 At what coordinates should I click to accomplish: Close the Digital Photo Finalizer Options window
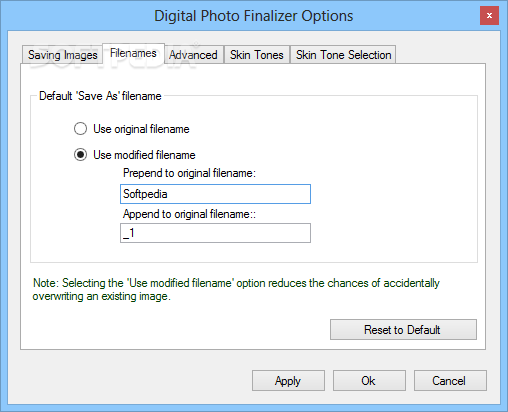click(489, 16)
